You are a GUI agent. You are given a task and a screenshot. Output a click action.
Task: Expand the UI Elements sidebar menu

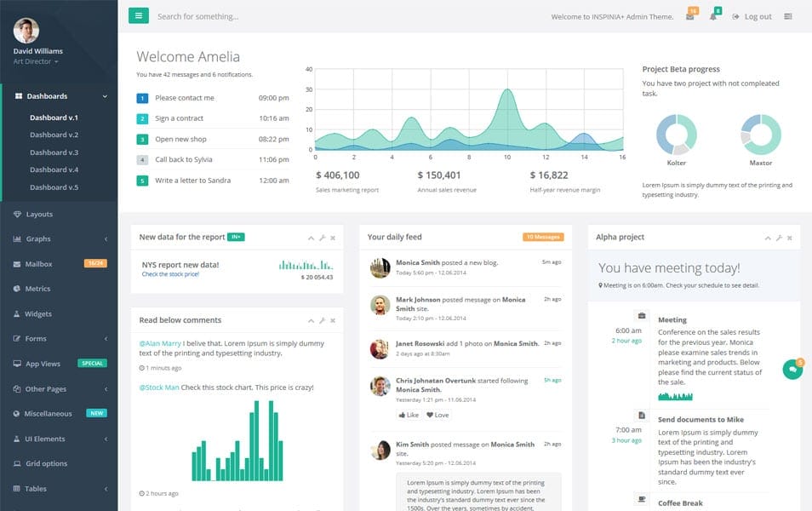[x=43, y=439]
